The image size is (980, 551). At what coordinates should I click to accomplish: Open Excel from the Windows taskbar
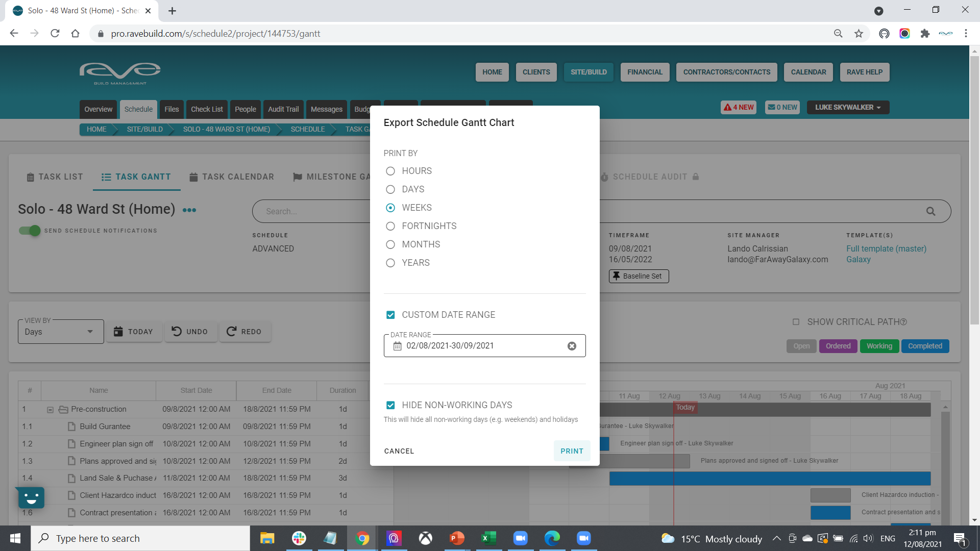[488, 538]
